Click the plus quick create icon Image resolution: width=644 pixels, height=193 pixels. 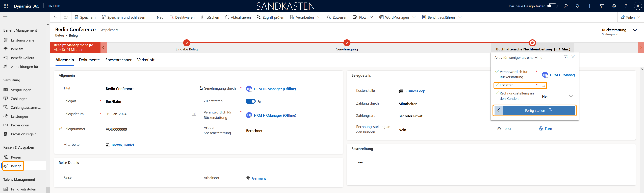click(x=589, y=6)
